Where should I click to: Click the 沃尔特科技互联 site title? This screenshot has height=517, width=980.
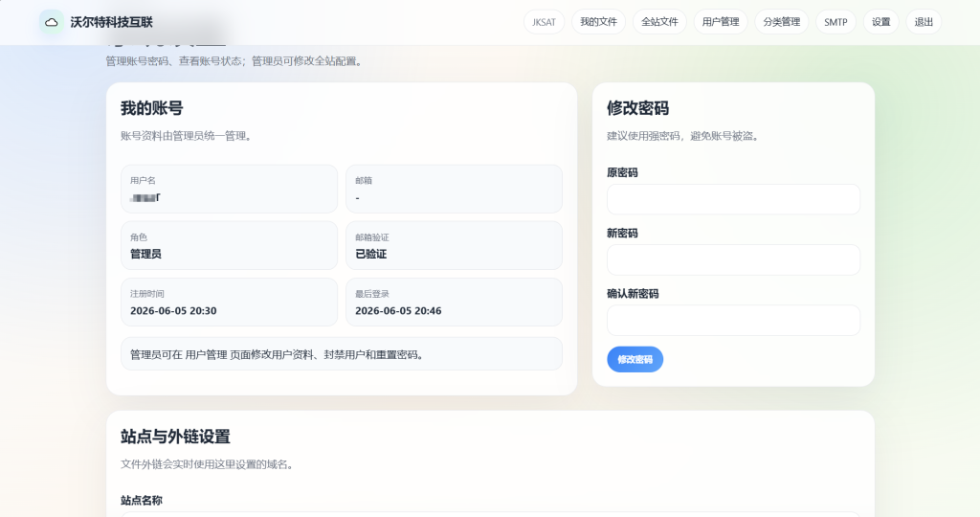111,23
